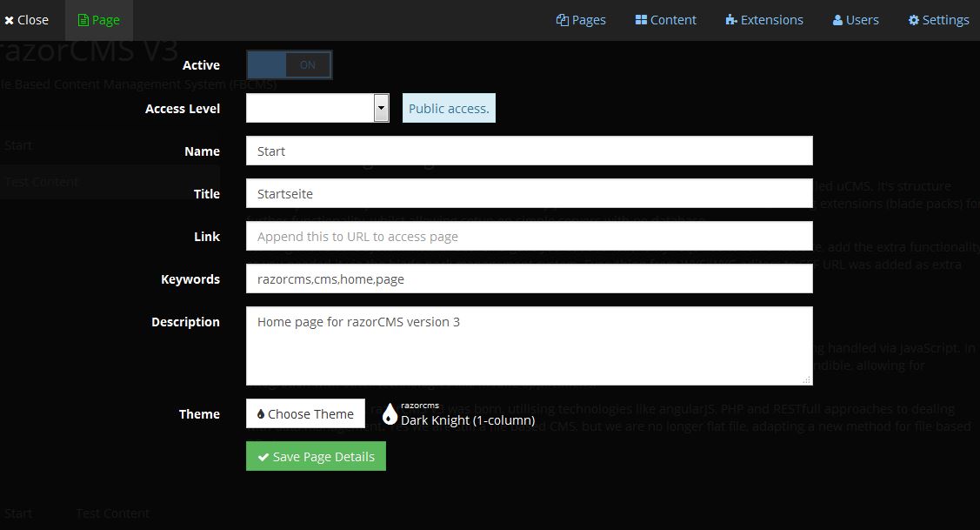Image resolution: width=980 pixels, height=530 pixels.
Task: Click Save Page Details button
Action: tap(317, 456)
